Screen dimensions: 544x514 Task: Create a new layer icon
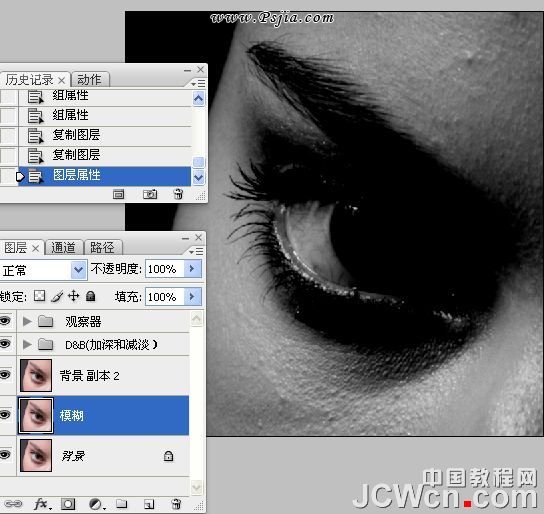[149, 504]
